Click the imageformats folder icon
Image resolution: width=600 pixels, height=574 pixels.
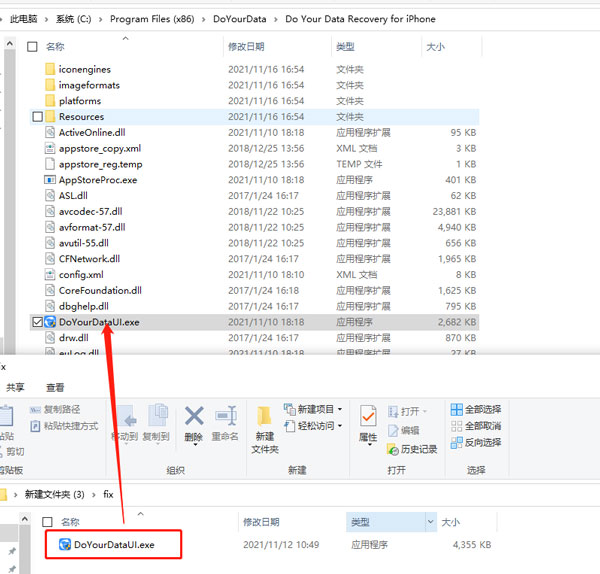(50, 85)
